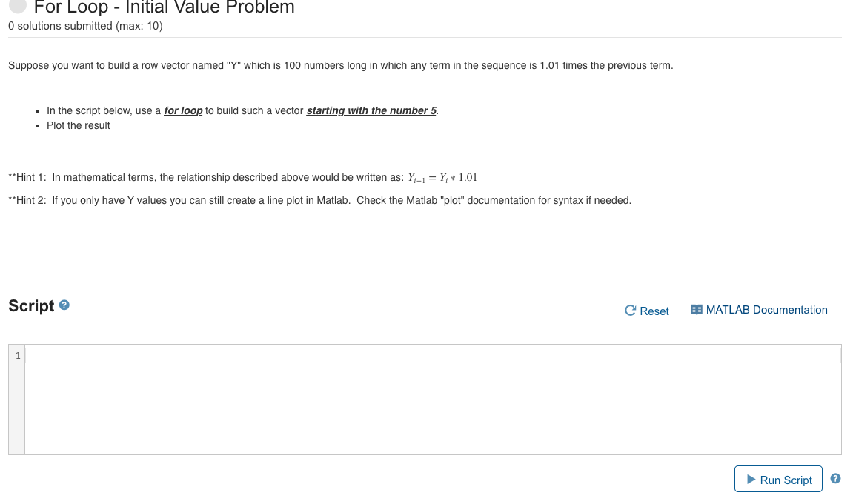
Task: Click the Reset refresh arrow icon
Action: 629,311
